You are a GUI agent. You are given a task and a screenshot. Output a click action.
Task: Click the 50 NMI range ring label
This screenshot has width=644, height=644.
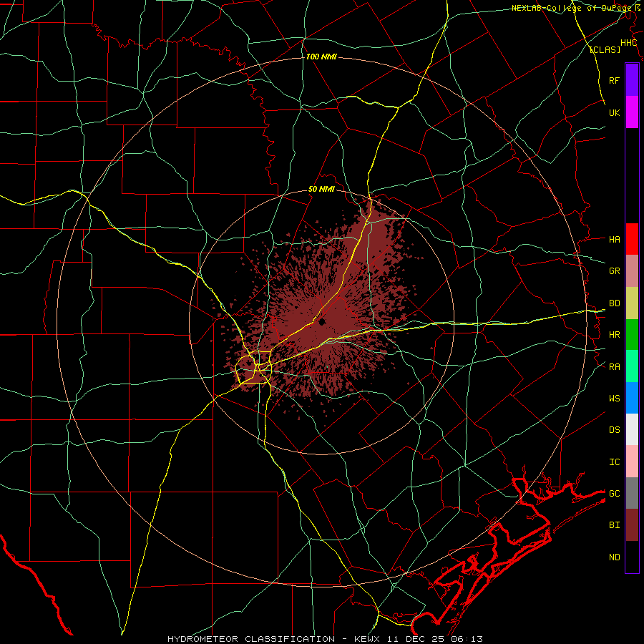(321, 189)
